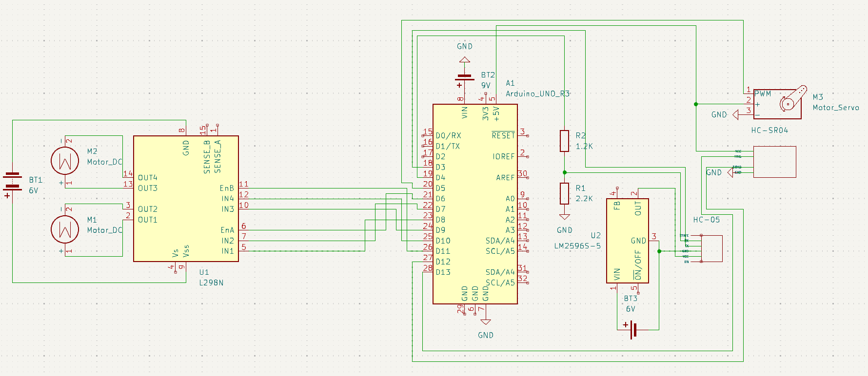The height and width of the screenshot is (376, 868).
Task: Click the Arduino_UNO_R3 value label
Action: (537, 94)
